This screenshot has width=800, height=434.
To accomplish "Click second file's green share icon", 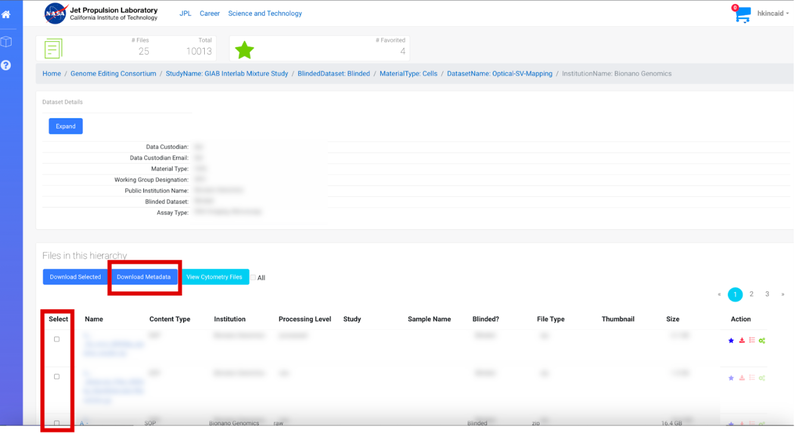I will pyautogui.click(x=762, y=378).
